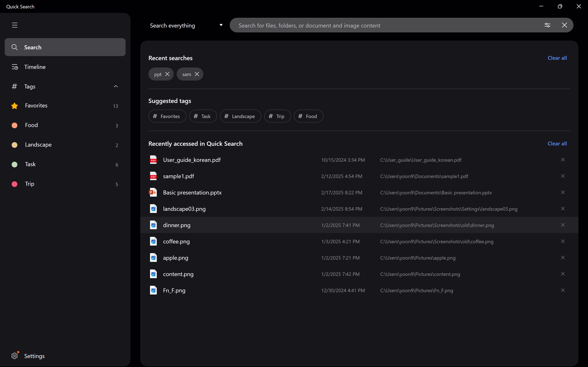The width and height of the screenshot is (588, 367).
Task: Remove the 'sam' recent search chip
Action: click(x=197, y=74)
